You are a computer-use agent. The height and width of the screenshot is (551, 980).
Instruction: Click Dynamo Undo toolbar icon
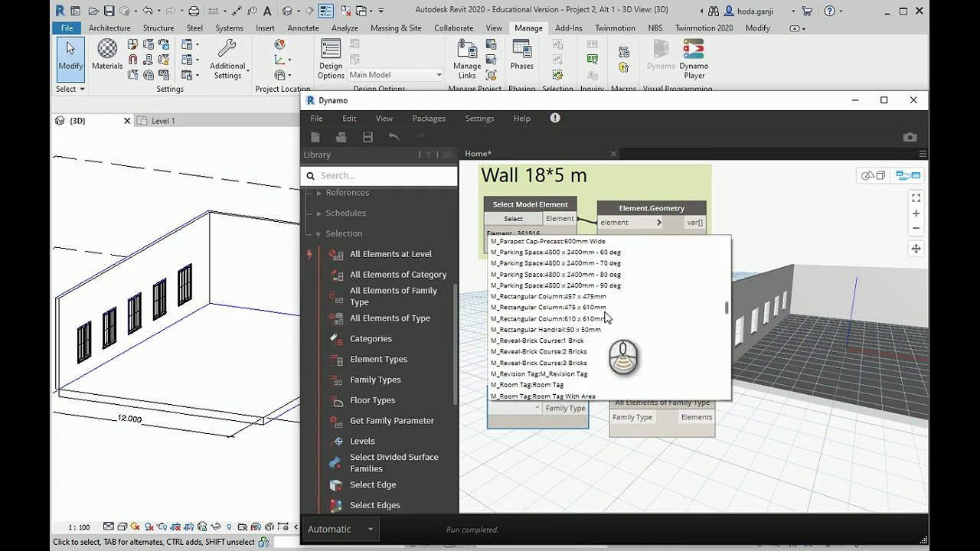394,137
